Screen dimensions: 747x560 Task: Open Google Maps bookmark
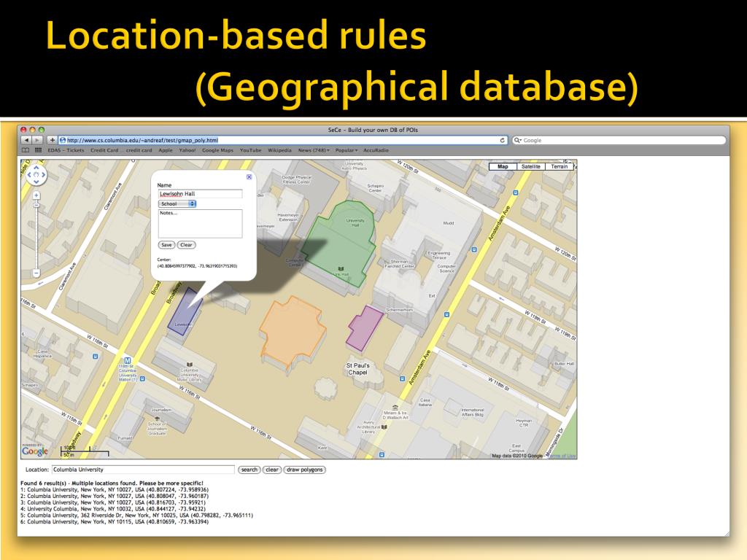(x=217, y=150)
